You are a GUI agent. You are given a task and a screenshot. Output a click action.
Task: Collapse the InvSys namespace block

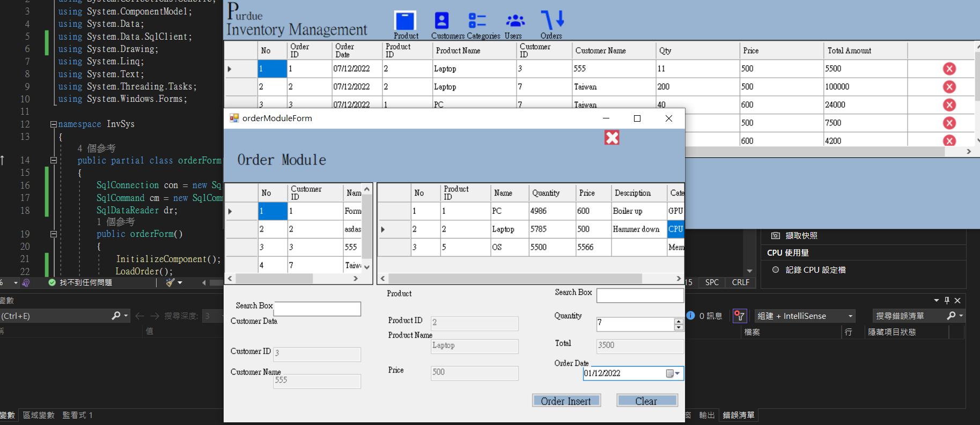point(54,124)
